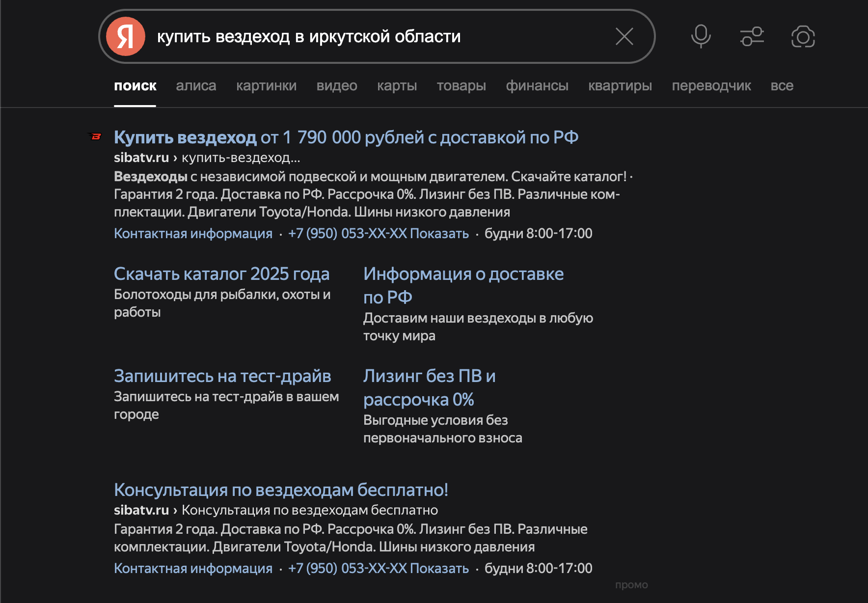Show the phone number in the first ad
868x603 pixels.
(x=379, y=233)
